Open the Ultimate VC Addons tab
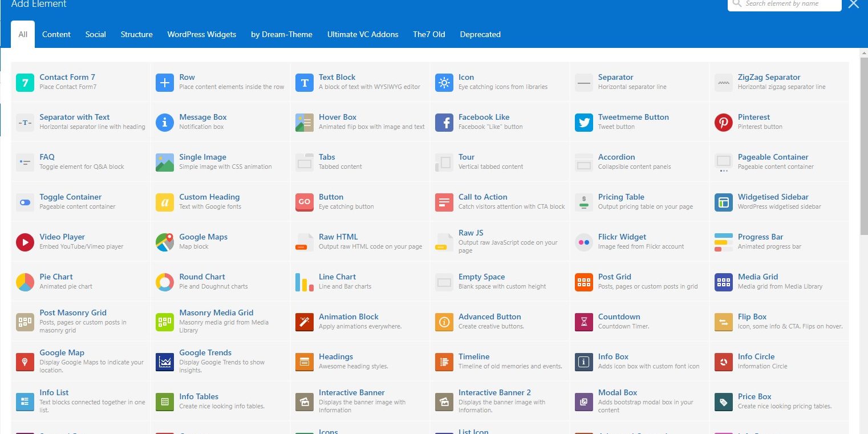The image size is (868, 434). pos(363,34)
